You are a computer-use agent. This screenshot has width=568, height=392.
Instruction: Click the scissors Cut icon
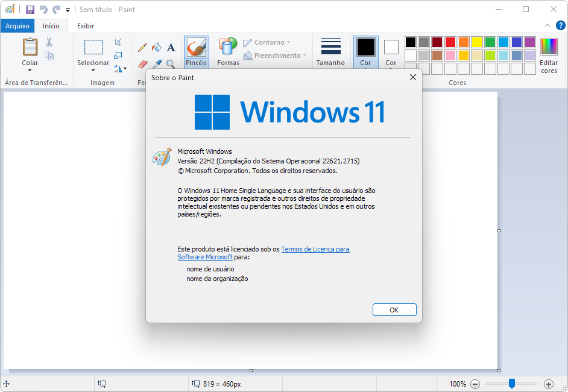click(49, 42)
